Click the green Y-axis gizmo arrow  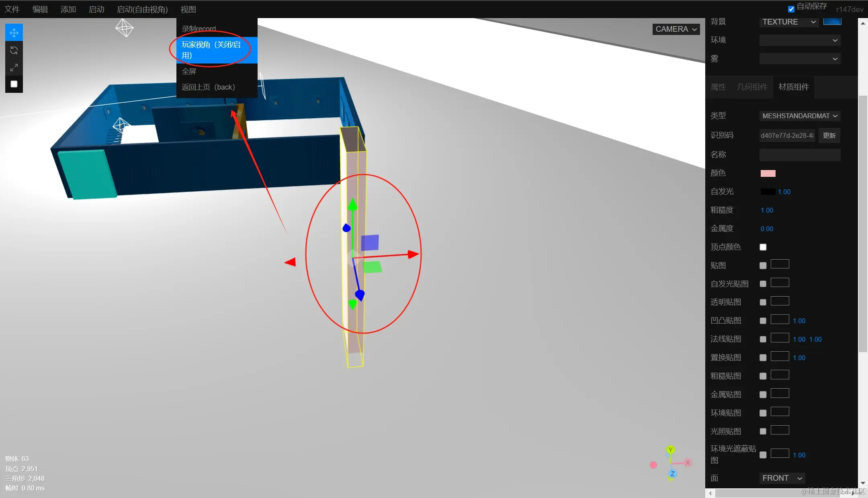pos(352,205)
